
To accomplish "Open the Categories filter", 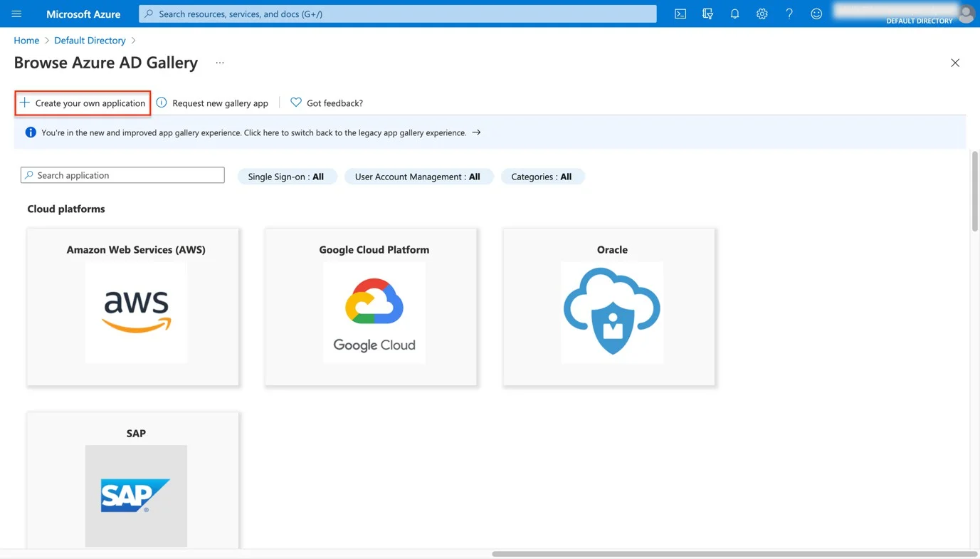I will (542, 177).
